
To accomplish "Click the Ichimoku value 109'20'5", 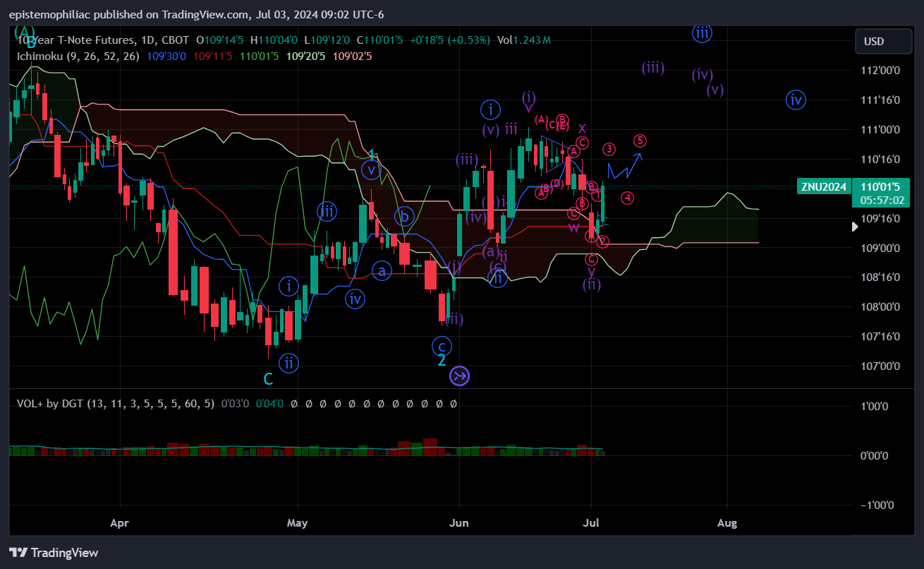I will pyautogui.click(x=306, y=56).
